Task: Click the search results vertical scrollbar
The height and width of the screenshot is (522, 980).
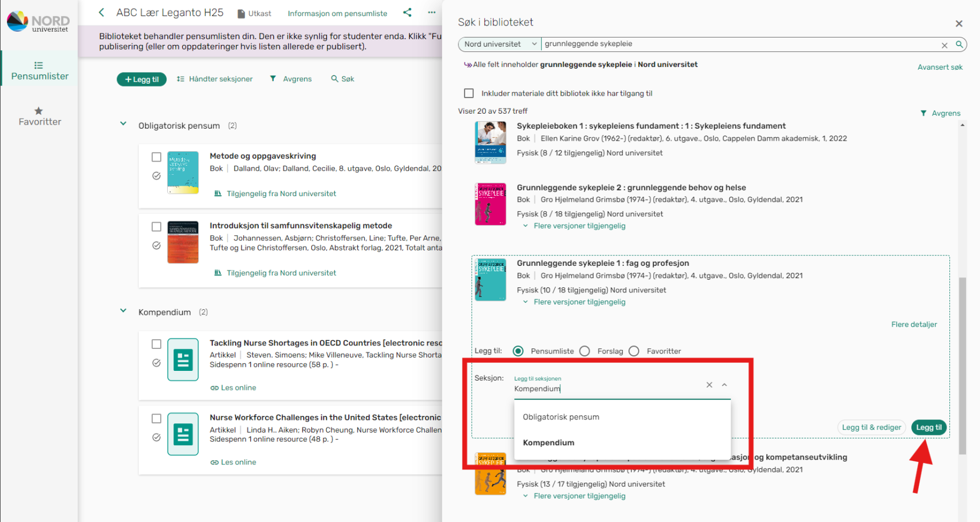Action: point(962,366)
